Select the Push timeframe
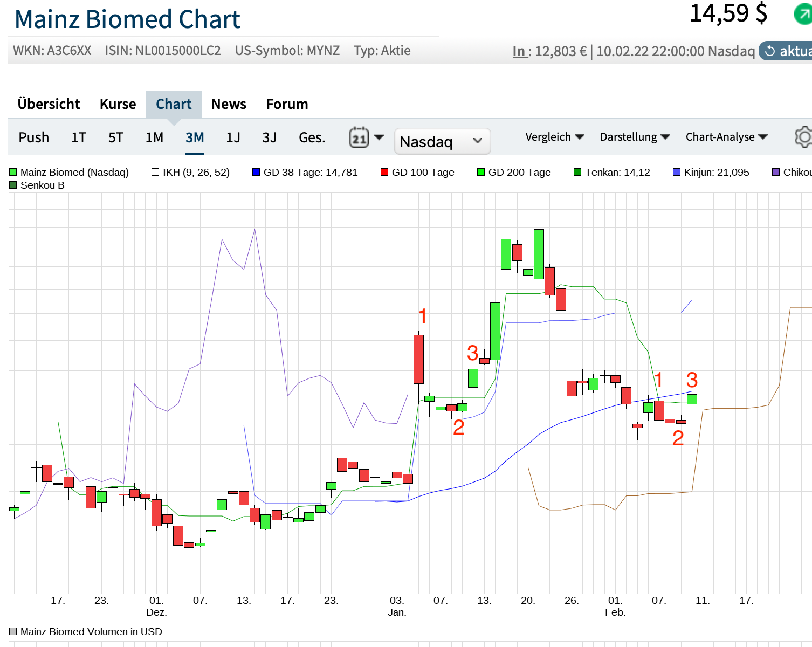The width and height of the screenshot is (812, 647). point(34,137)
